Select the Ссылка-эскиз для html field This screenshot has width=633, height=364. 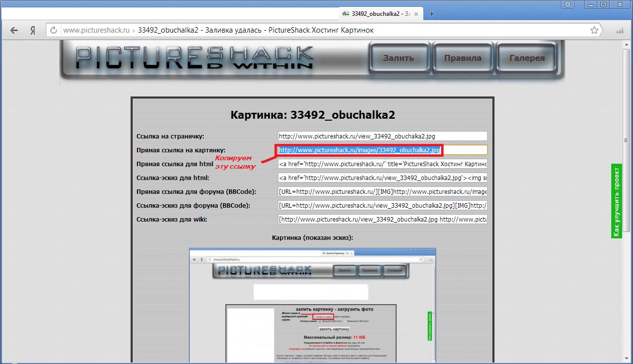click(382, 178)
